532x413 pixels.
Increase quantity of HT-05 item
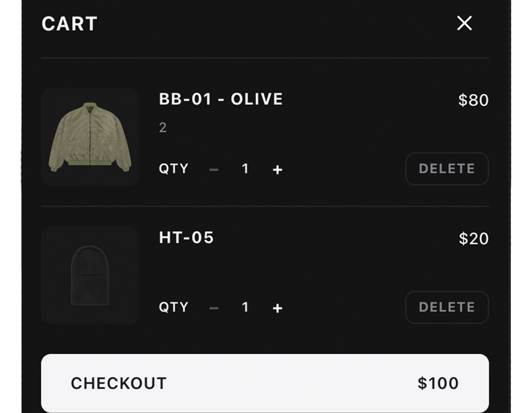click(x=277, y=308)
